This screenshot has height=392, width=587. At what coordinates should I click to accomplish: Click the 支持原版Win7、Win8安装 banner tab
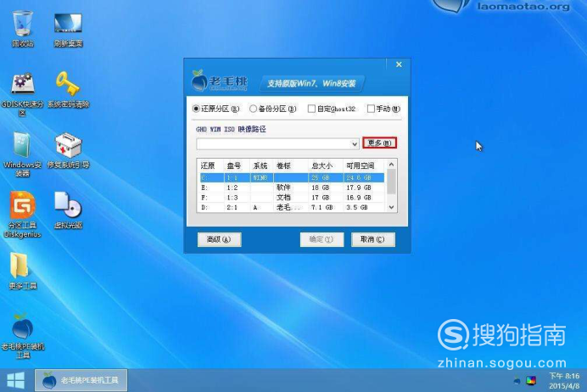311,83
